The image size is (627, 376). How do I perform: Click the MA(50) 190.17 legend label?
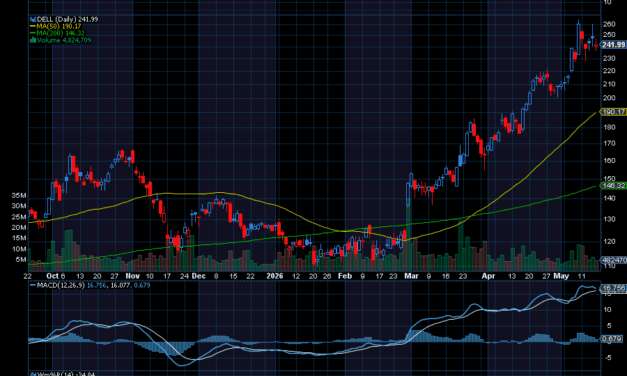(59, 26)
